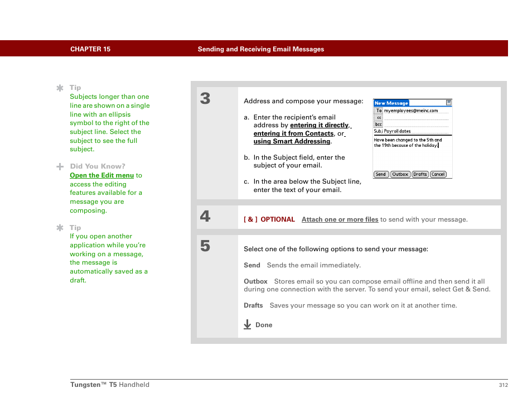This screenshot has width=532, height=412.
Task: Open the 'entering it directly' link
Action: 320,126
